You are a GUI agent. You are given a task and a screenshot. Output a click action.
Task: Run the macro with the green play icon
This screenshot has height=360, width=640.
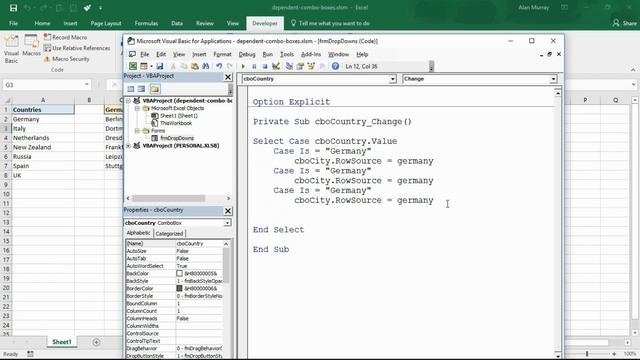pyautogui.click(x=243, y=66)
